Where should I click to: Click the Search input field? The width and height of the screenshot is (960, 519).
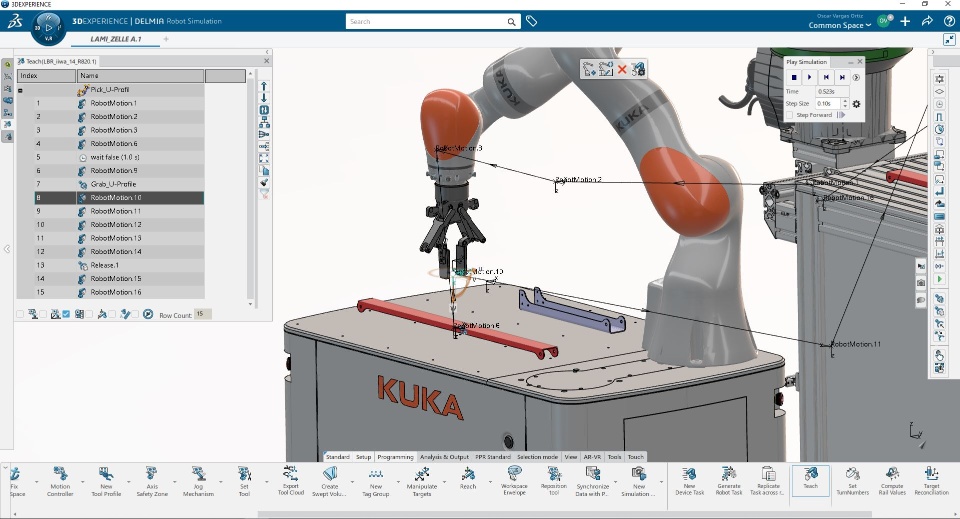(426, 21)
